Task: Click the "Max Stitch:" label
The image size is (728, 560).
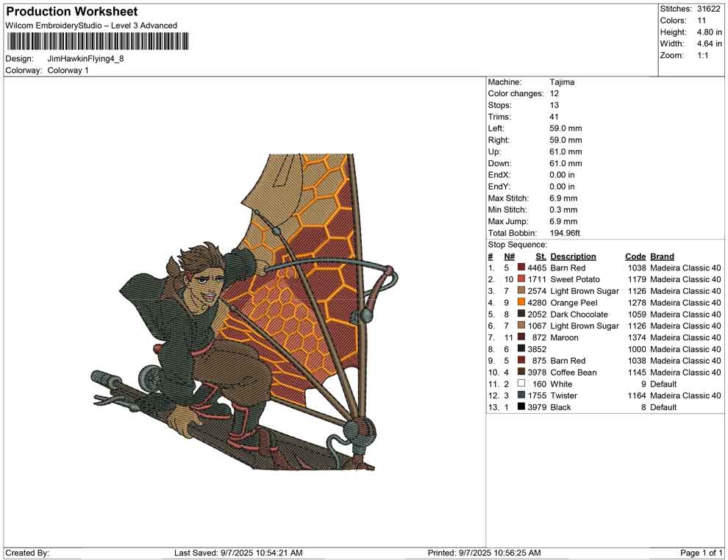Action: (x=508, y=198)
